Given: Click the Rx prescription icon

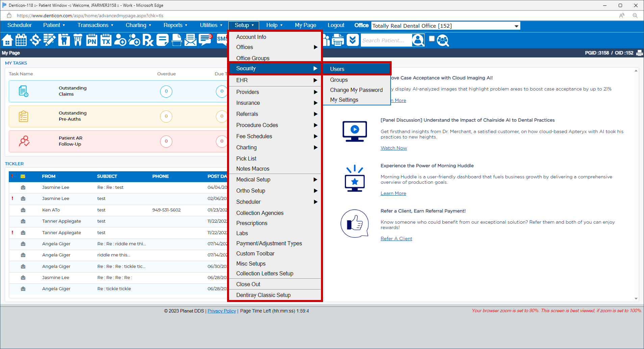Looking at the screenshot, I should pyautogui.click(x=148, y=40).
